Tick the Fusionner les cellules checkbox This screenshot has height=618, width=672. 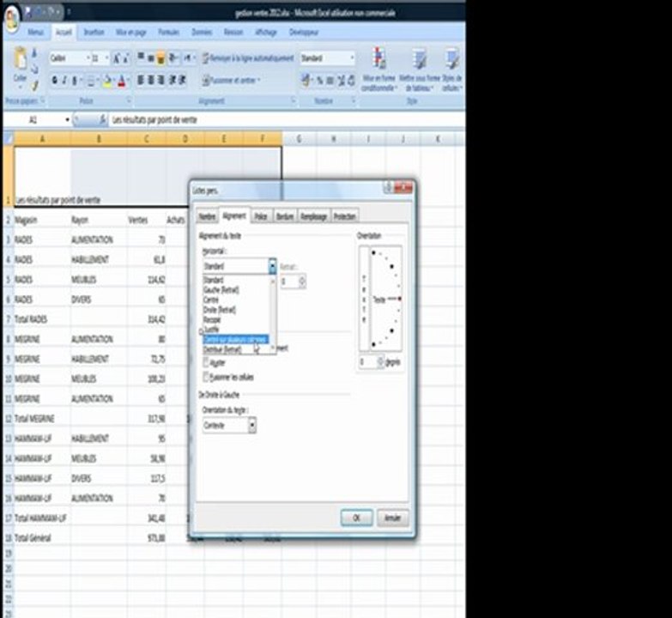206,377
